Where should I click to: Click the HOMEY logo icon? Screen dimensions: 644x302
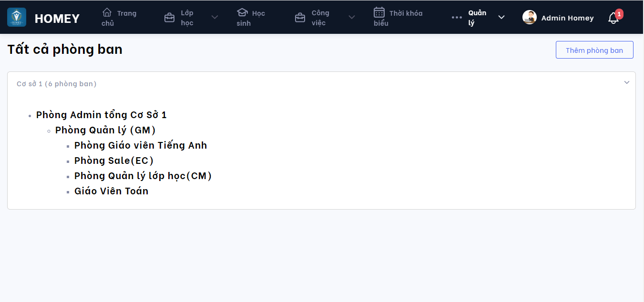[x=17, y=17]
